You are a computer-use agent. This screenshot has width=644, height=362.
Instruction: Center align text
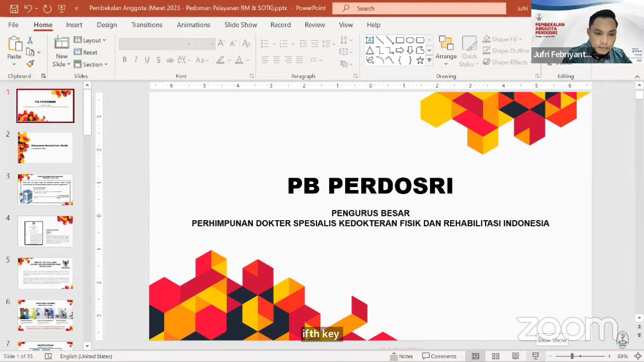coord(276,60)
